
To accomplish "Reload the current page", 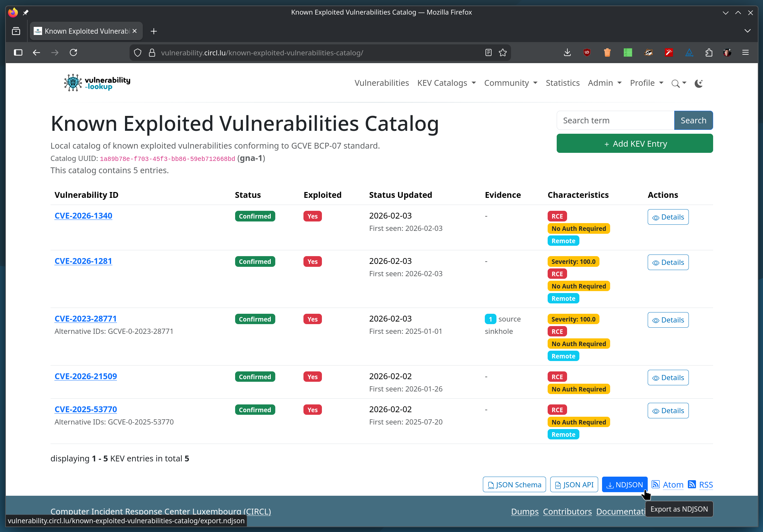I will coord(74,52).
